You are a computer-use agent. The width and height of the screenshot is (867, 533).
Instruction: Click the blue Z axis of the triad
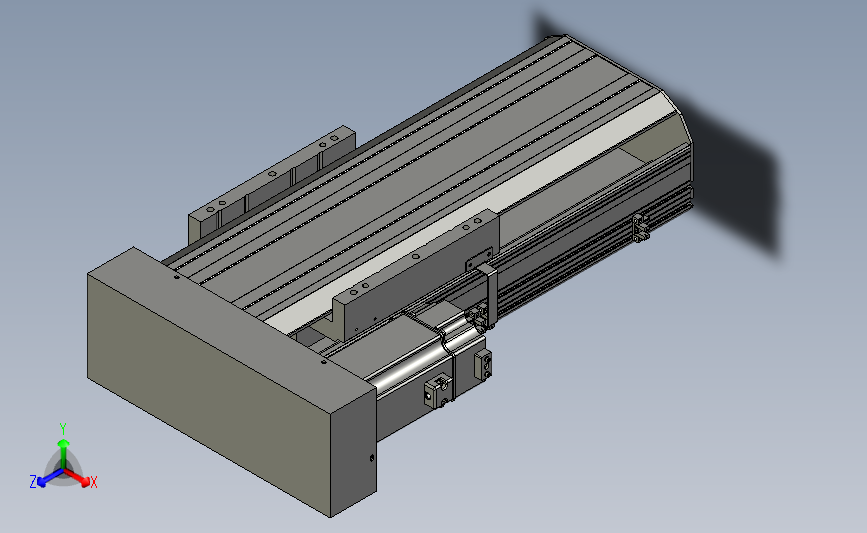pos(50,478)
